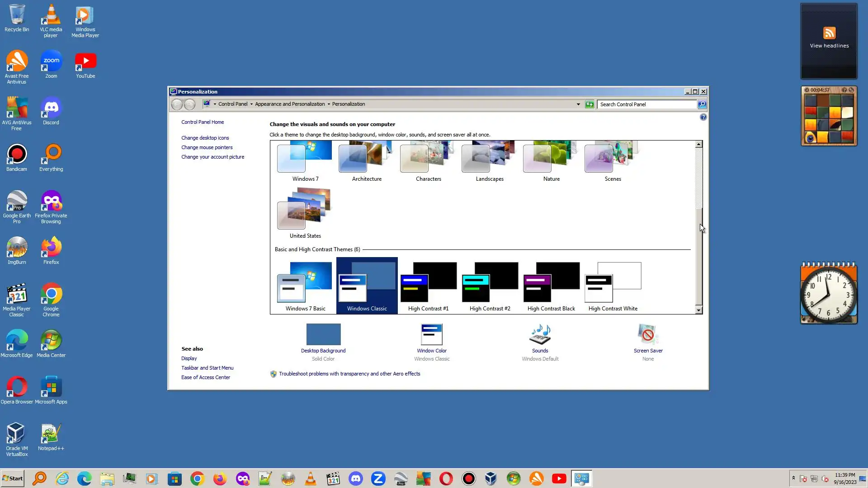Open Change desktop icons link
Image resolution: width=868 pixels, height=488 pixels.
click(205, 138)
